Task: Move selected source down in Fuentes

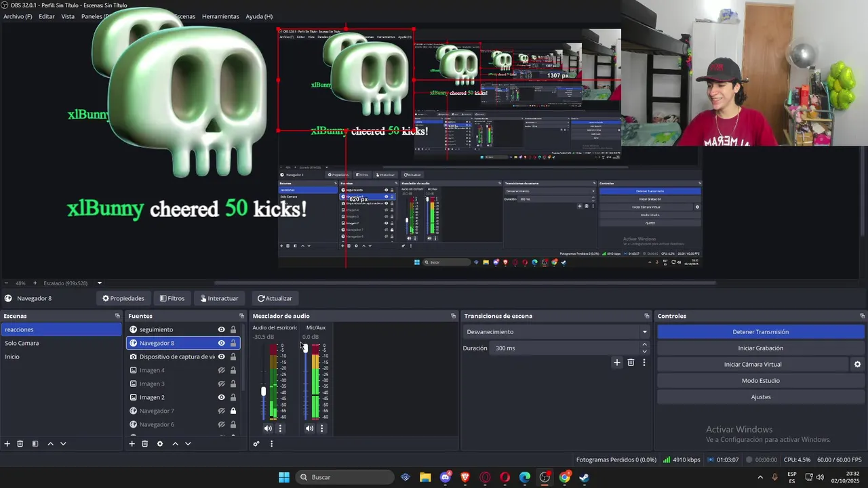Action: click(188, 444)
